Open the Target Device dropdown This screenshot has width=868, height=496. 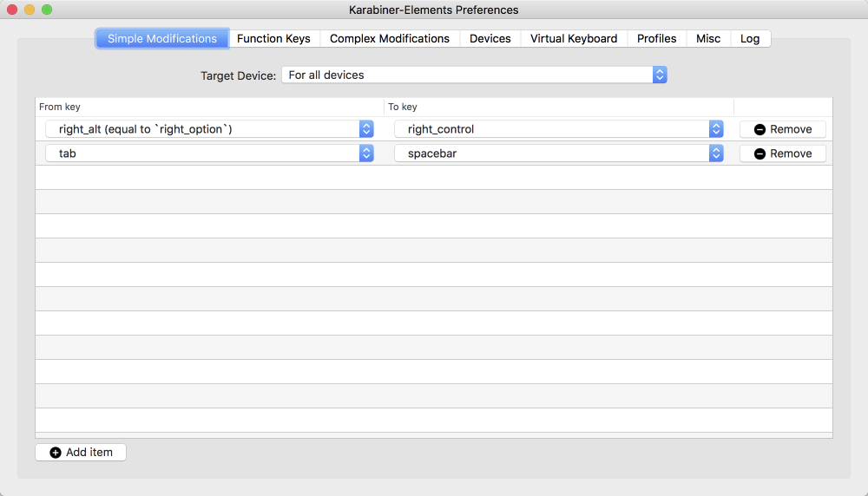[474, 75]
